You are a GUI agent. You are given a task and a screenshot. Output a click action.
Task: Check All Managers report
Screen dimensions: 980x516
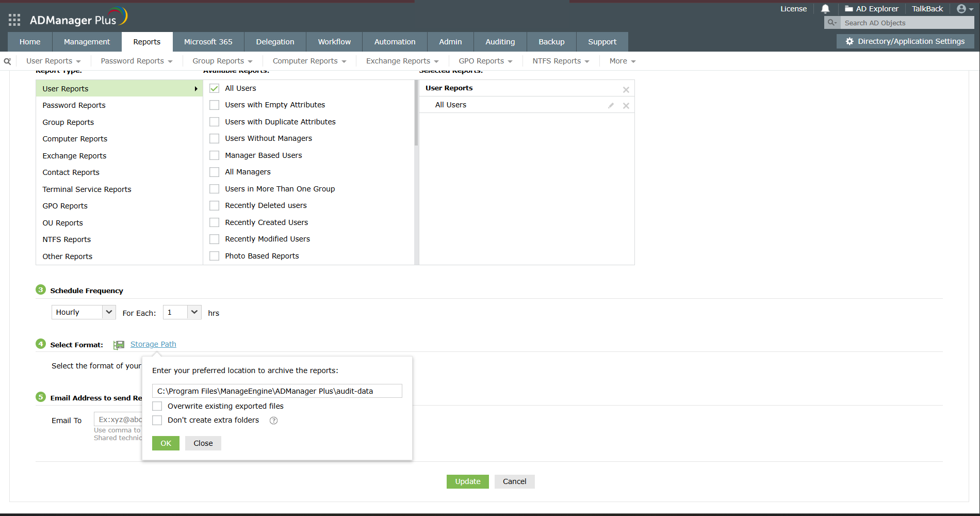(x=215, y=172)
